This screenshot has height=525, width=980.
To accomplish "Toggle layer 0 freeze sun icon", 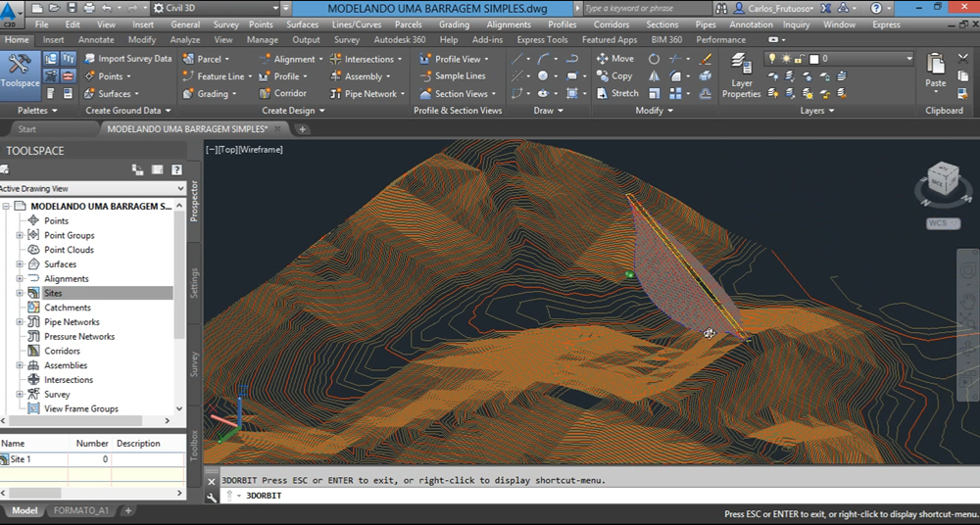I will [x=786, y=59].
